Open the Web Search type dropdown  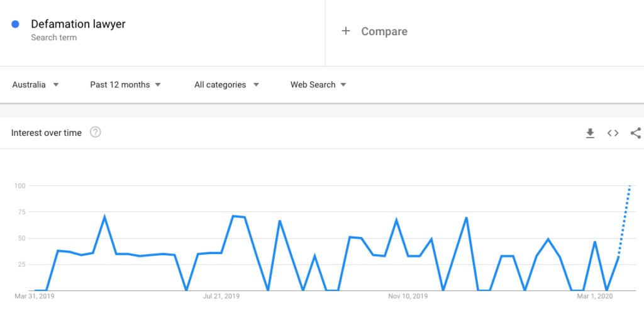318,85
